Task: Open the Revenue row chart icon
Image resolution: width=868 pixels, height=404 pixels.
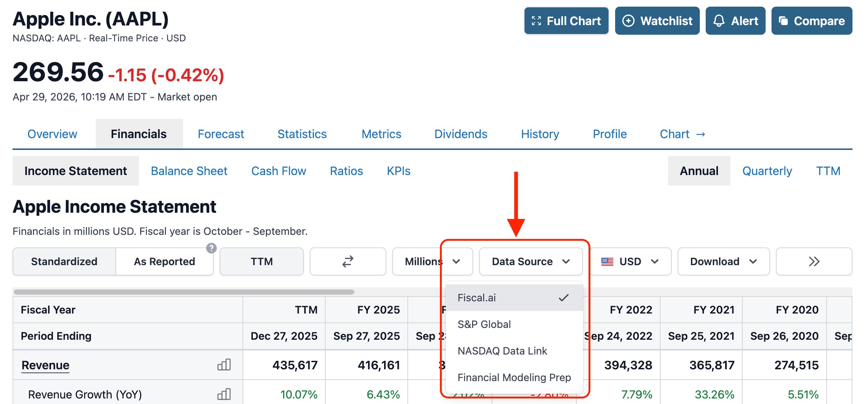Action: click(x=224, y=365)
